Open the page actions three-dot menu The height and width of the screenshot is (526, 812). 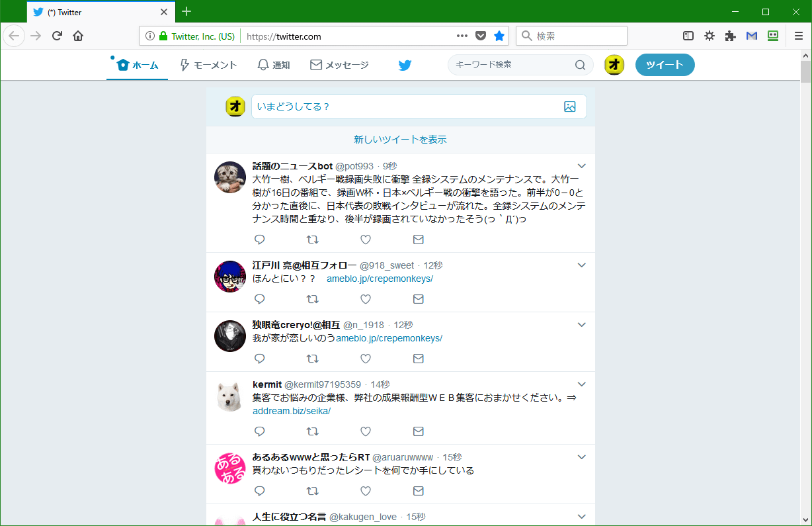pyautogui.click(x=462, y=36)
